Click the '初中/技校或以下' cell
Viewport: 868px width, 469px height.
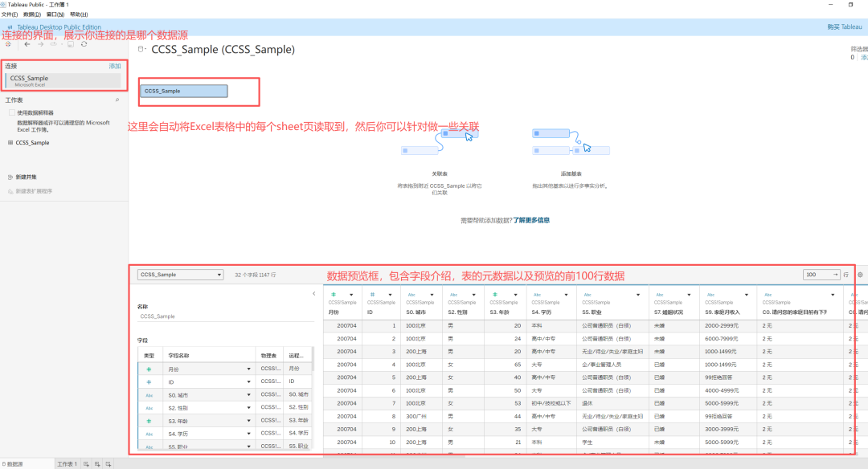[551, 403]
